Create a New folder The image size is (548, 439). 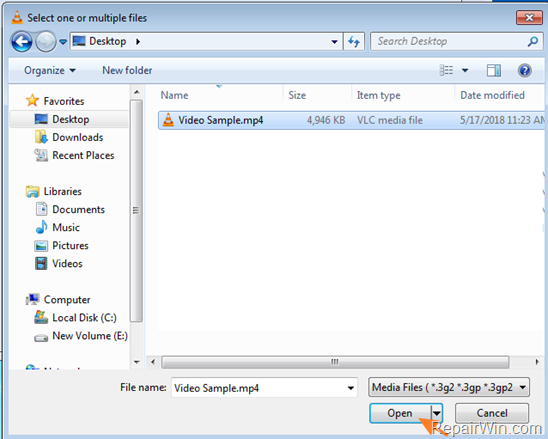127,71
